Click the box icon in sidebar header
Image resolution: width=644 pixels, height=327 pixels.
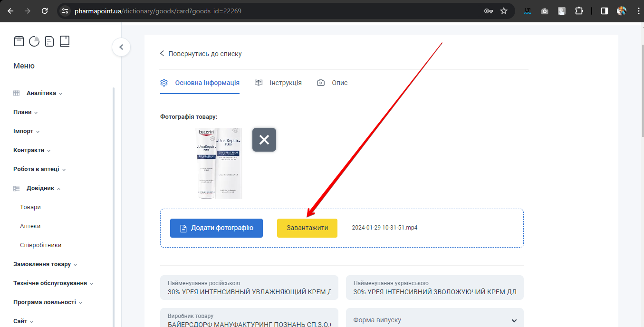tap(19, 41)
